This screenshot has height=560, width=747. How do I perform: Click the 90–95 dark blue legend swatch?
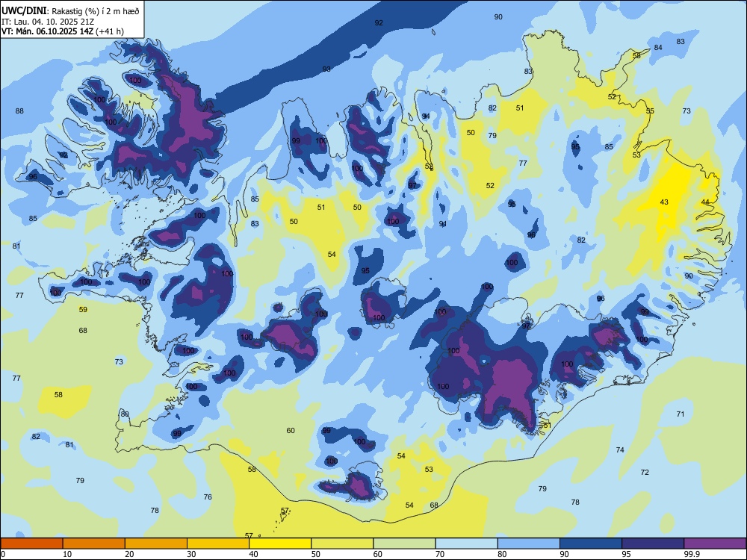(591, 544)
